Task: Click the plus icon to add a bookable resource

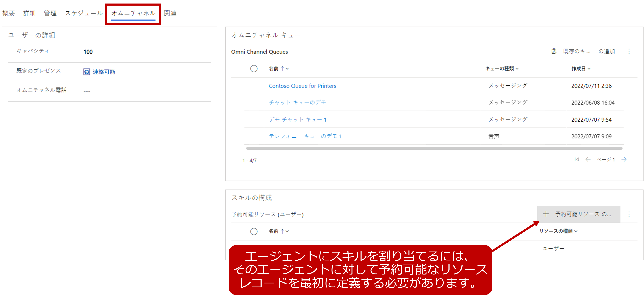Action: click(546, 214)
